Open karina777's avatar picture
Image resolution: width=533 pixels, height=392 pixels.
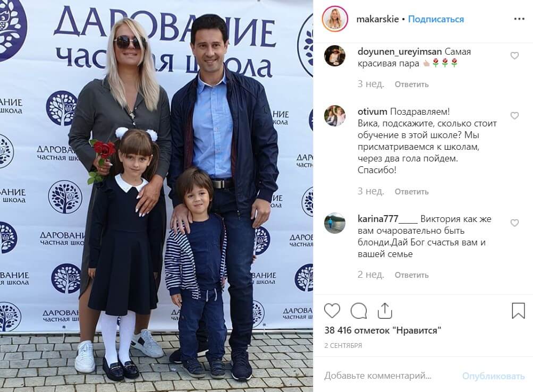pyautogui.click(x=334, y=223)
